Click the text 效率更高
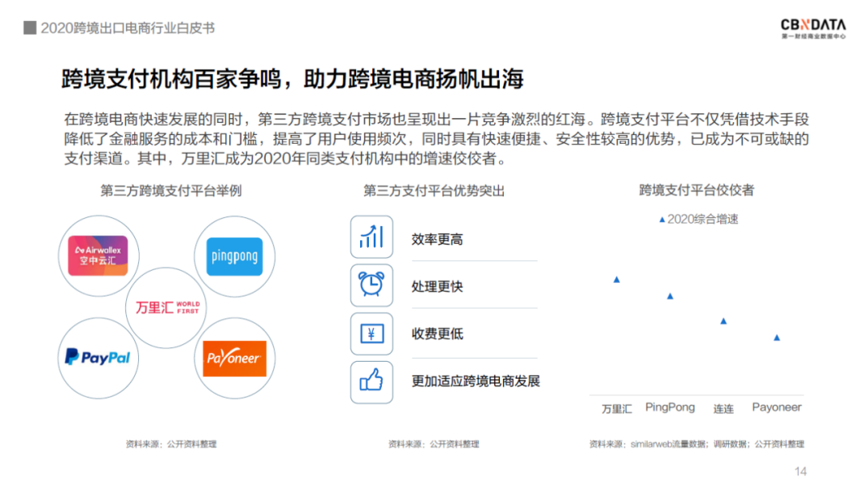The width and height of the screenshot is (868, 488). [x=437, y=240]
